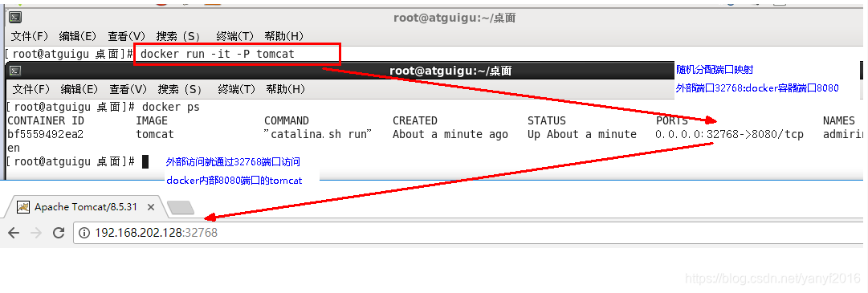
Task: Click the PORTS column header
Action: pyautogui.click(x=672, y=120)
